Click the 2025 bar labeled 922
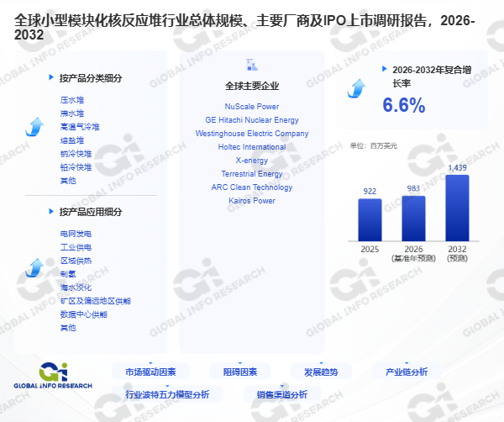504x422 pixels. coord(370,219)
